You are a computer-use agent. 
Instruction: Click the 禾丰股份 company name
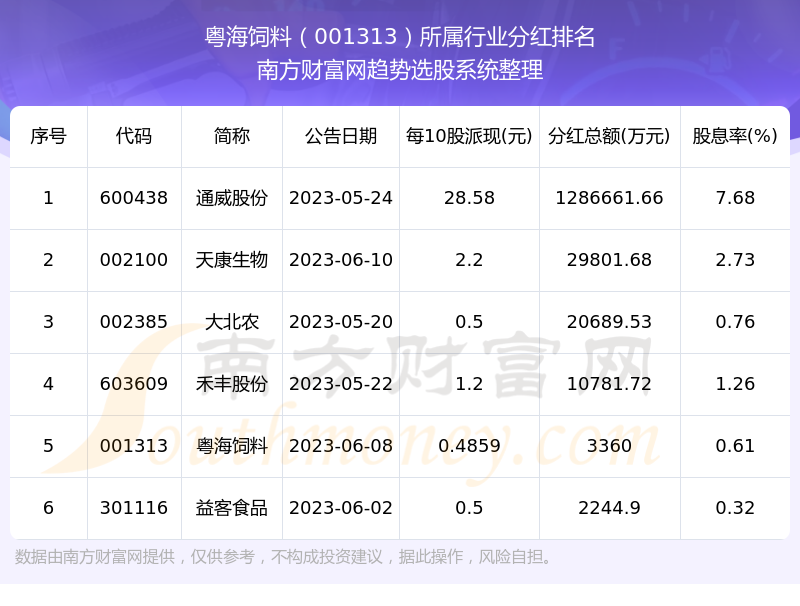231,384
